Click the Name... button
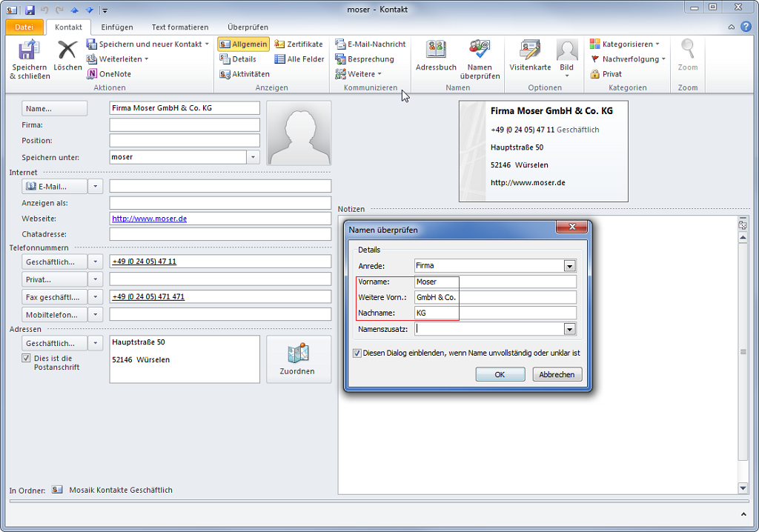Screen dimensions: 759x532 click(x=54, y=108)
